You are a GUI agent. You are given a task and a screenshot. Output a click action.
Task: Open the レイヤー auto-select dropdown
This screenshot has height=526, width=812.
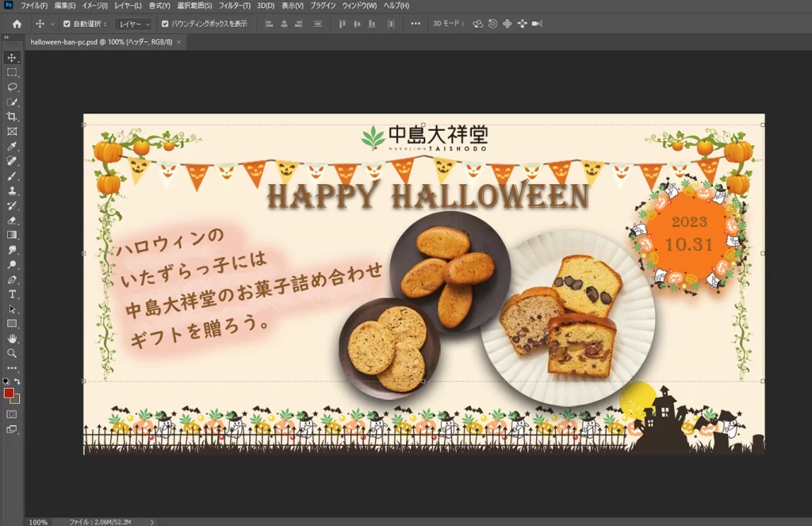pyautogui.click(x=132, y=24)
